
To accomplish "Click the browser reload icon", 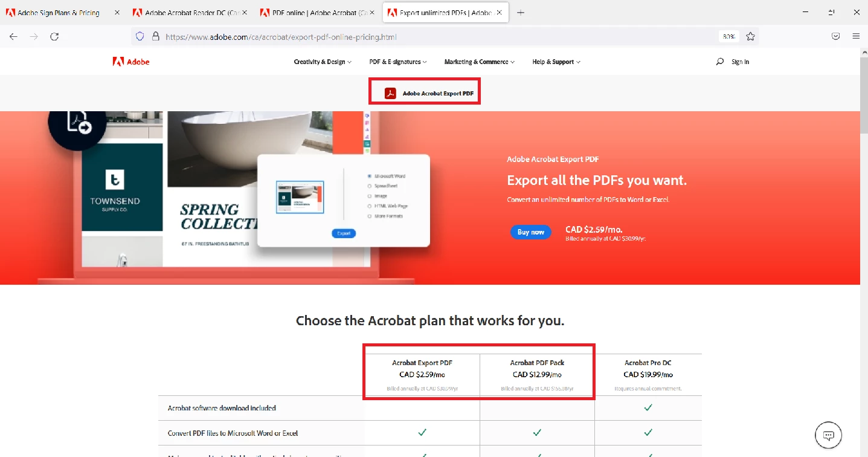I will coord(54,36).
